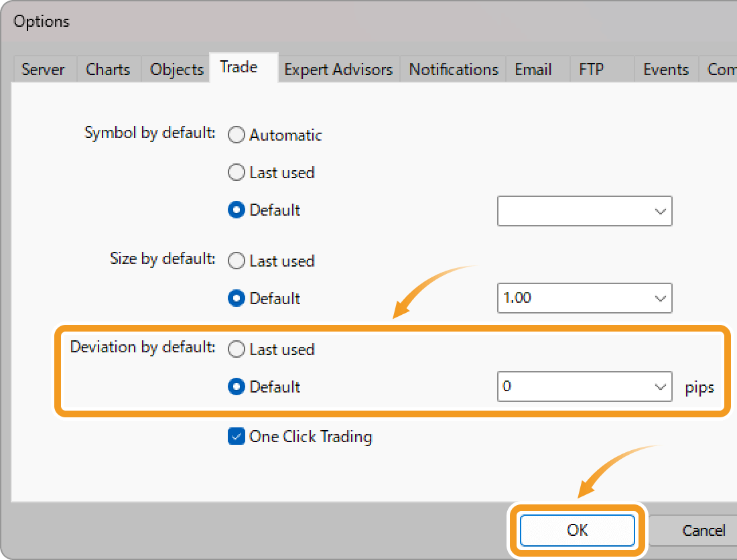Open the Objects tab
Screen dimensions: 737x560
[x=176, y=69]
